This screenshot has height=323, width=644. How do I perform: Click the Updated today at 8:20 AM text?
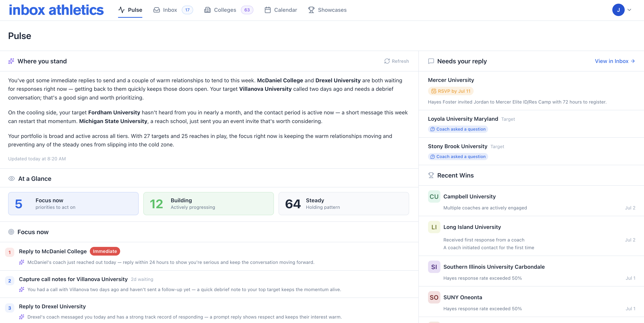[x=37, y=158]
